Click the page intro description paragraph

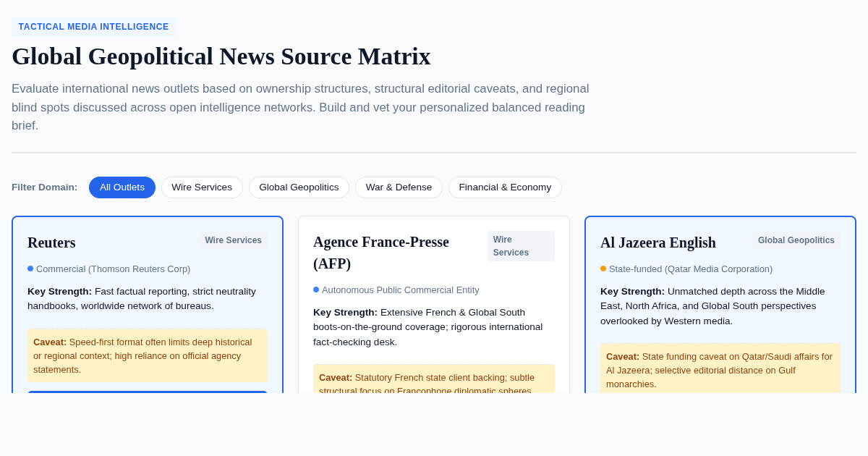coord(301,107)
